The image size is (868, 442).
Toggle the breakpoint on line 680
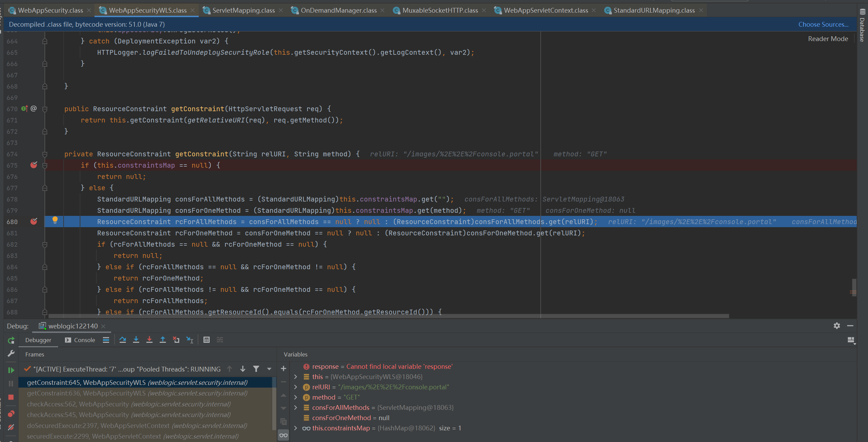[34, 221]
